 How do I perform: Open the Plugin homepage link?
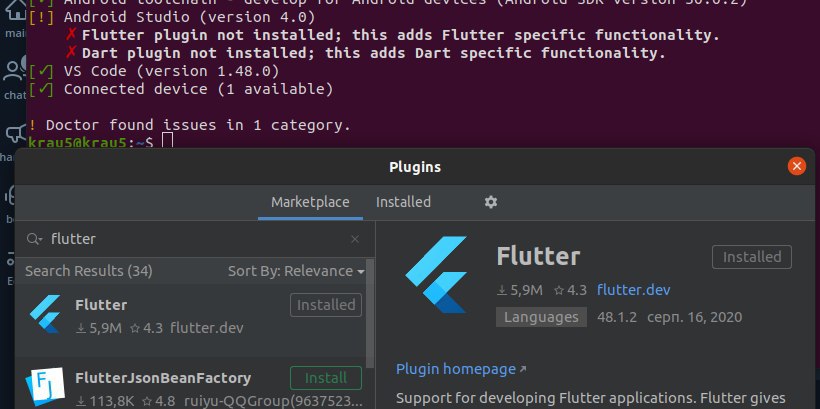[x=461, y=369]
